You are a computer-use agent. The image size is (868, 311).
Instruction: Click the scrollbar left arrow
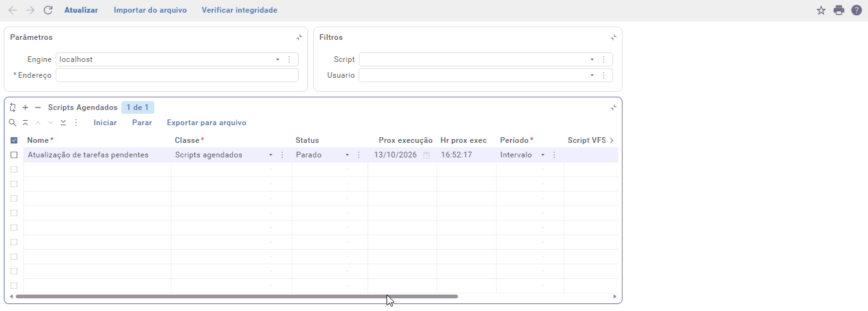[x=11, y=296]
